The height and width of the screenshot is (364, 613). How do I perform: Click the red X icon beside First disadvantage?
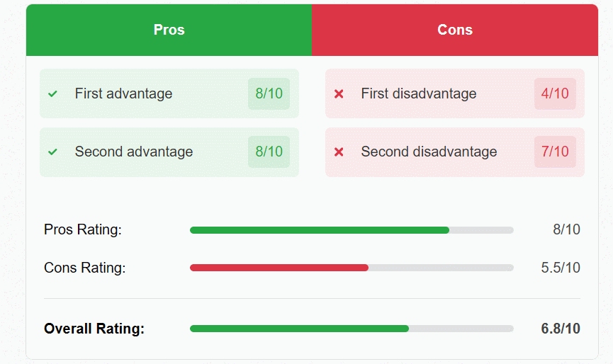(x=339, y=93)
